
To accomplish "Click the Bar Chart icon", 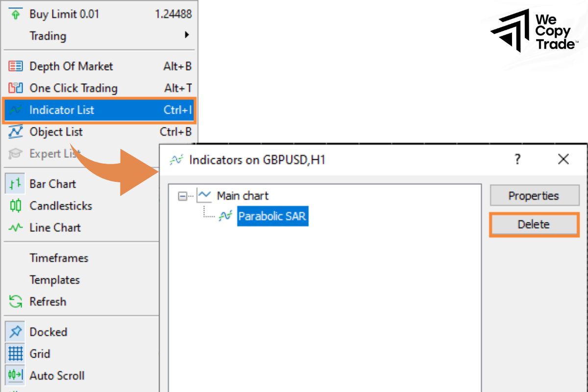I will (x=15, y=184).
